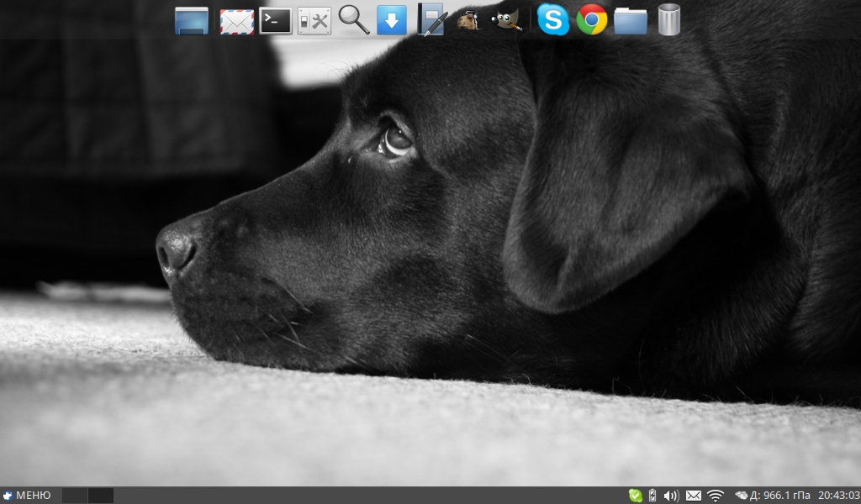The width and height of the screenshot is (861, 504).
Task: Open the file manager folder icon
Action: point(631,20)
